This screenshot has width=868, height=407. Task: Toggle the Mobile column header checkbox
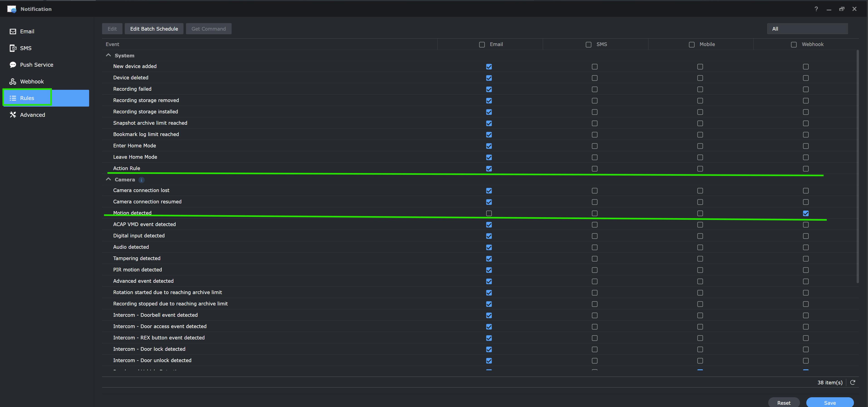tap(692, 44)
